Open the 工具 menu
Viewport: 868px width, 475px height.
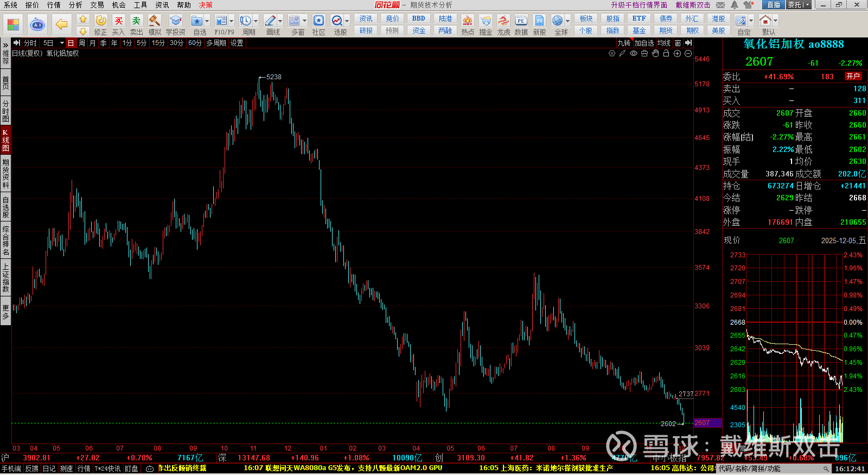pos(141,5)
